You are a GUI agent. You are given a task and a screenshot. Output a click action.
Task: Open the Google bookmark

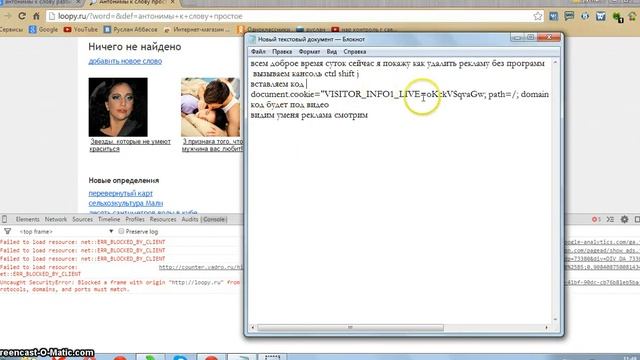point(44,29)
